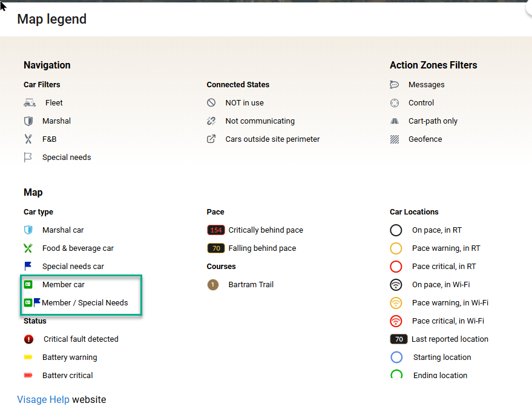This screenshot has height=409, width=532.
Task: Click the red Pace critical, in RT circle
Action: click(396, 267)
